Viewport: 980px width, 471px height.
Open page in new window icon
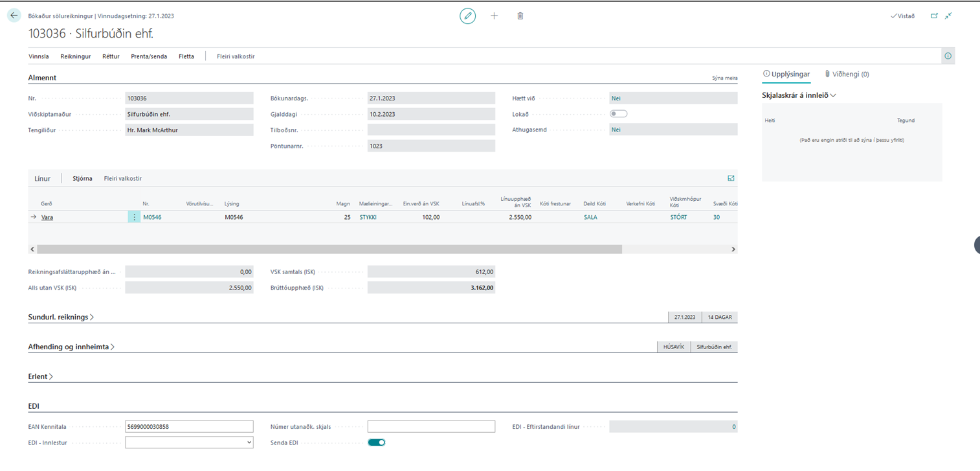[x=934, y=16]
